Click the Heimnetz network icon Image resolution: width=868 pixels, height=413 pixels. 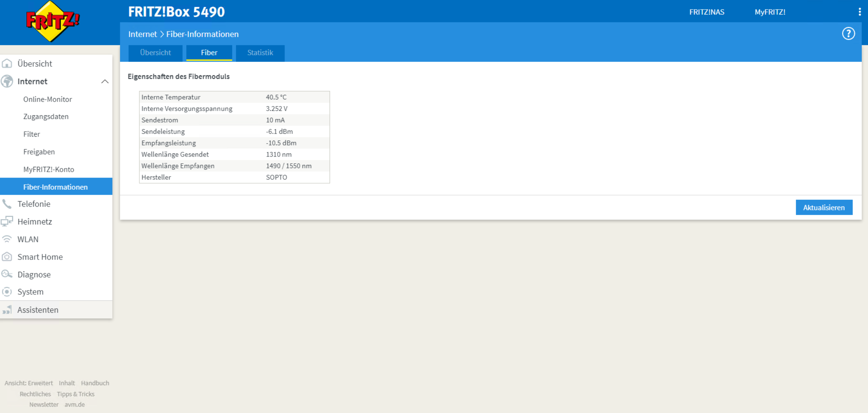pos(7,221)
